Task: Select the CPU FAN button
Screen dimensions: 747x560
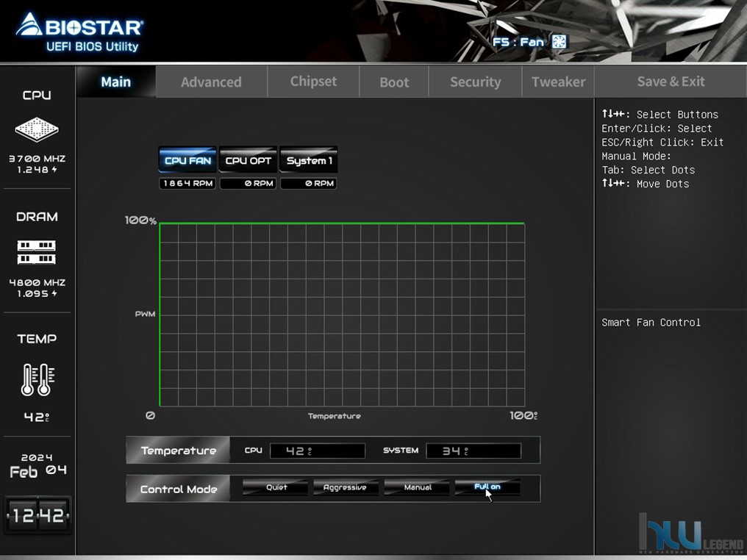Action: tap(187, 160)
